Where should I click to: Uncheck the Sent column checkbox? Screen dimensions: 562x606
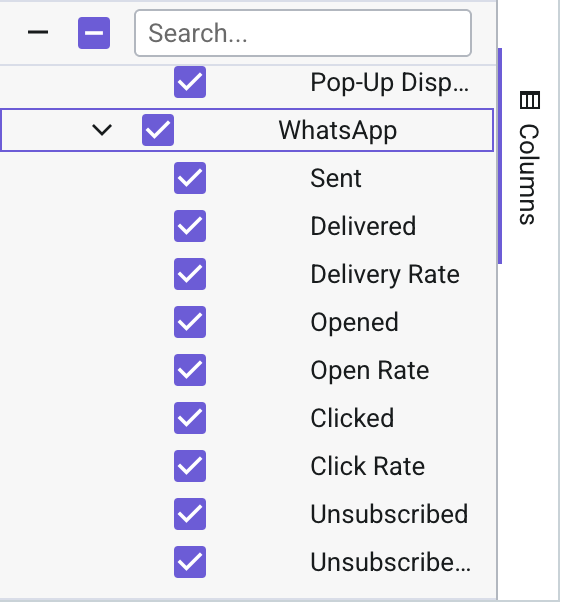pyautogui.click(x=190, y=178)
